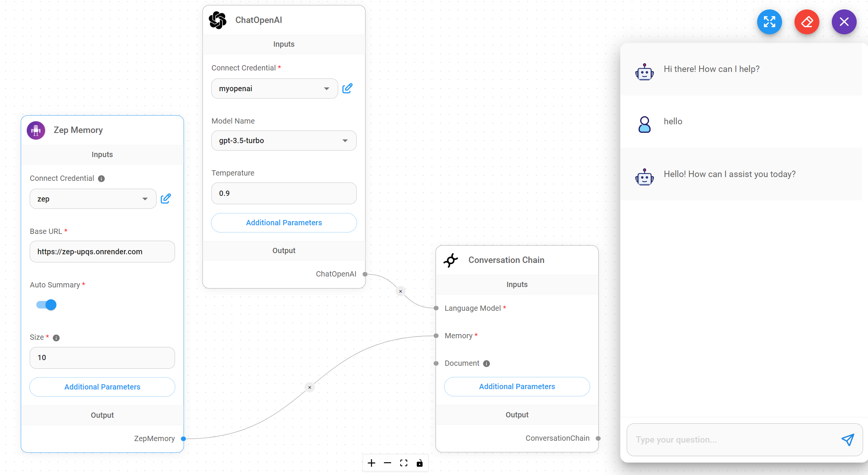Toggle canvas lock icon
The height and width of the screenshot is (475, 868).
(420, 463)
